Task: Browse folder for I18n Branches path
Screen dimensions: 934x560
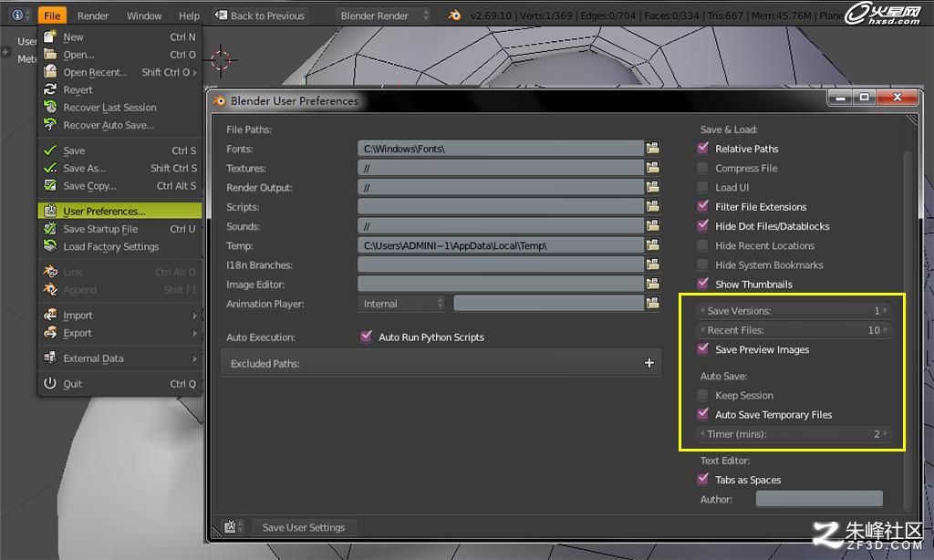Action: pyautogui.click(x=653, y=264)
